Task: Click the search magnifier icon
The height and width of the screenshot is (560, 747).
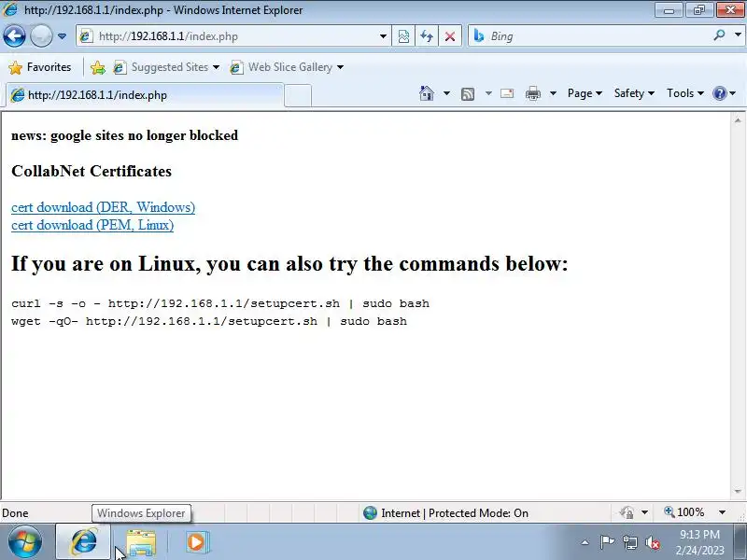Action: pos(719,35)
